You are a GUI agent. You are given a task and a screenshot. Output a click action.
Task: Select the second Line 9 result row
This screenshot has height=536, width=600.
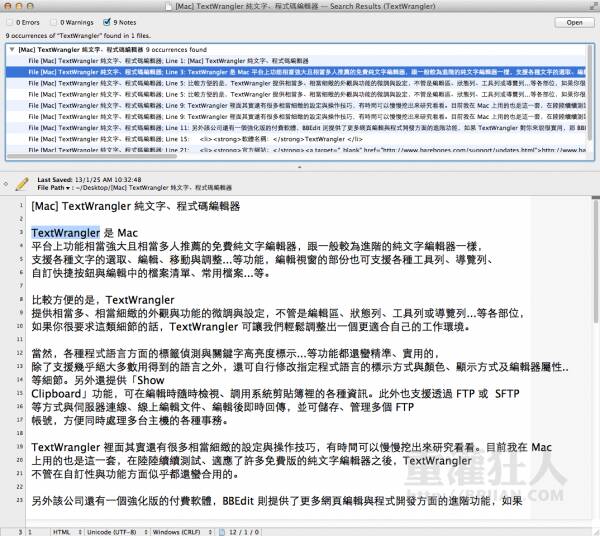tap(296, 117)
